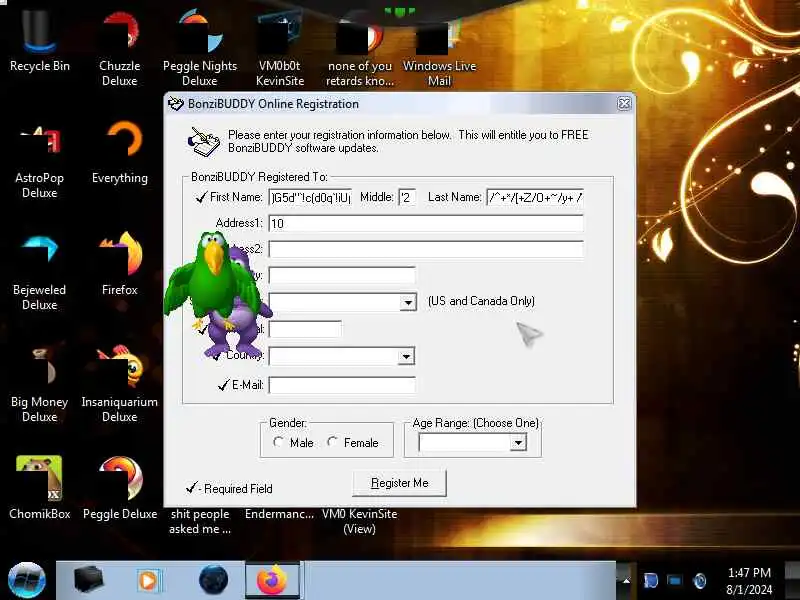Click the Register Me button
Viewport: 800px width, 600px height.
pyautogui.click(x=399, y=483)
